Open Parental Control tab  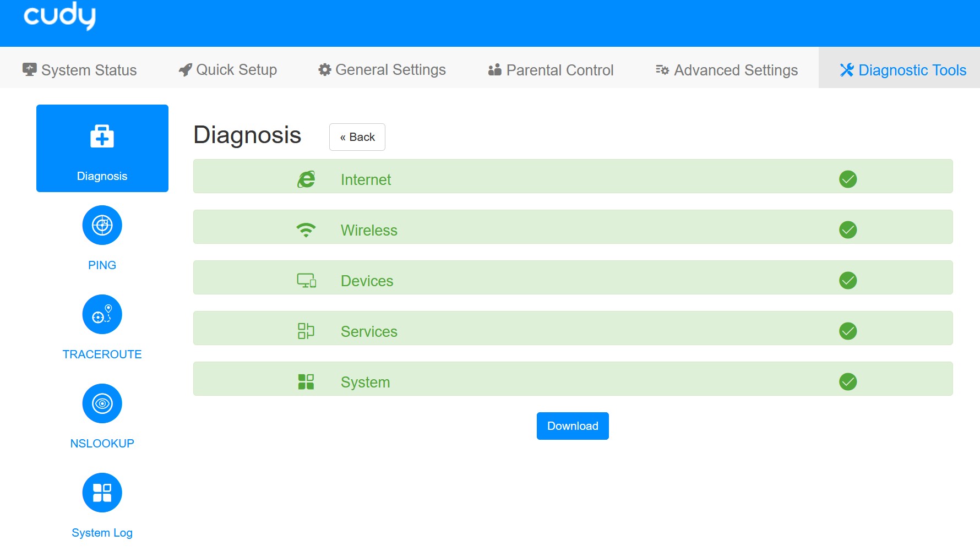(551, 70)
